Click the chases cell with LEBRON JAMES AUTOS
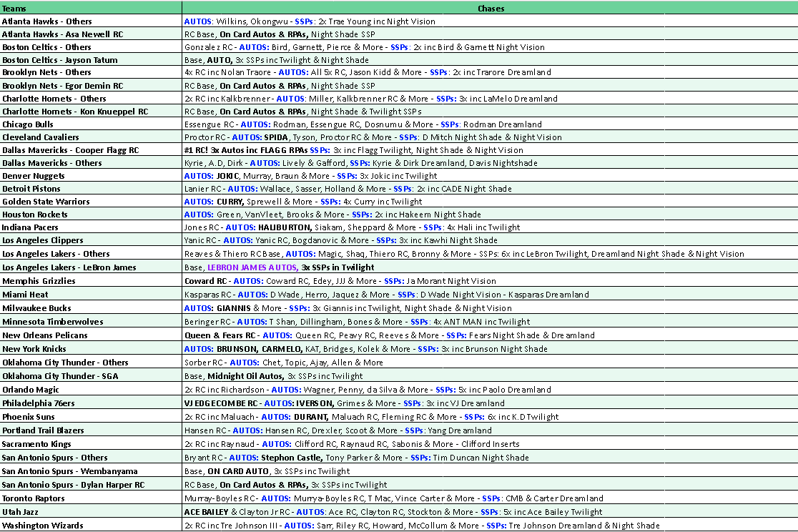Screen dimensions: 798x532 [286, 266]
